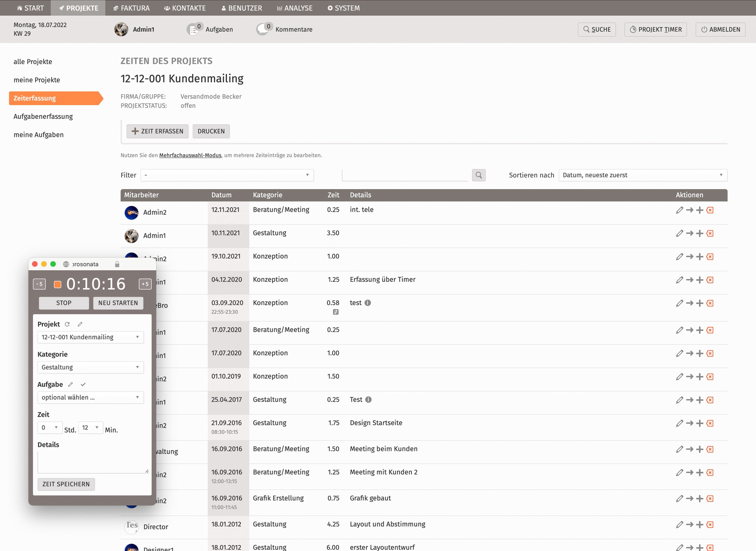This screenshot has width=756, height=551.
Task: Click info icon next to 'test' details
Action: [368, 303]
